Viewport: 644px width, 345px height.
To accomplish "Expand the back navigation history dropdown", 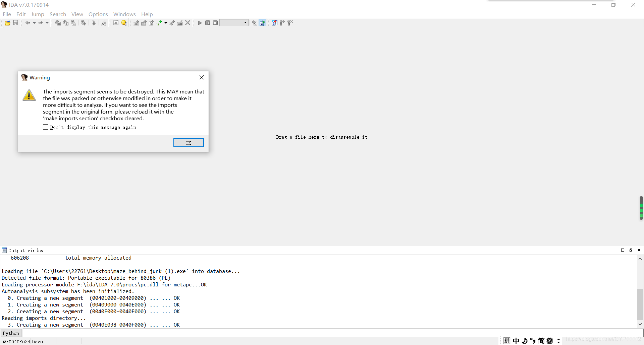I will 34,23.
